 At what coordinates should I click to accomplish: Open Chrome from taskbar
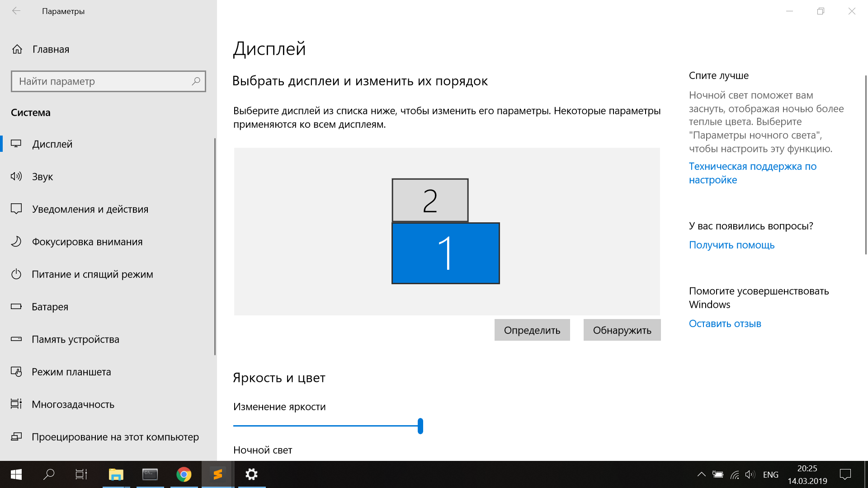click(184, 474)
